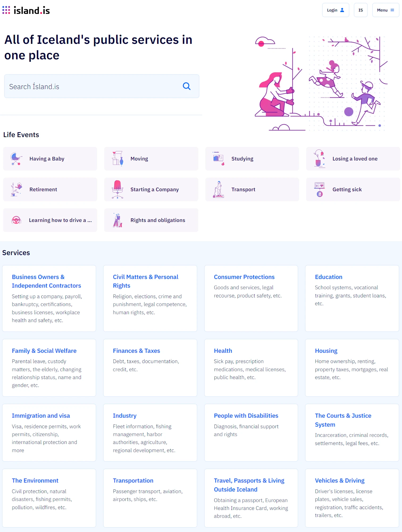402x532 pixels.
Task: Open the Menu button
Action: [386, 10]
